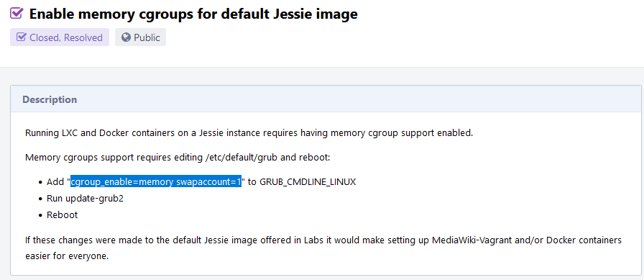
Task: Click the bullet point before "Run update-grub2"
Action: coord(40,199)
